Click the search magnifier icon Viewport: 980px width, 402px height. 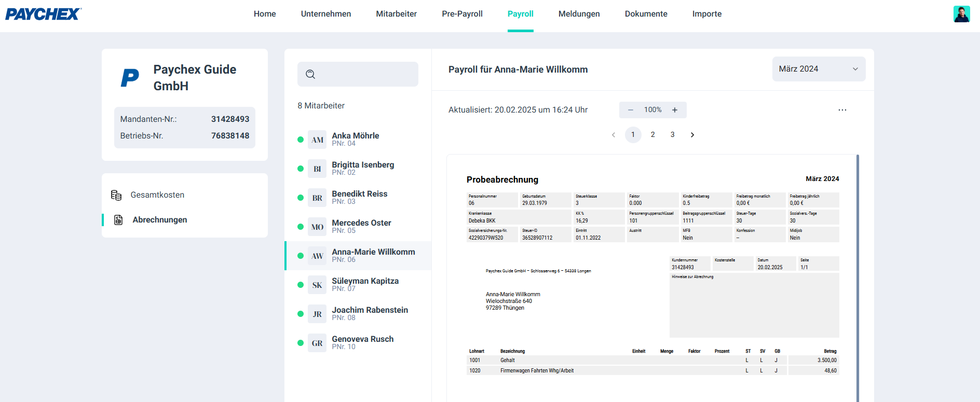(310, 74)
